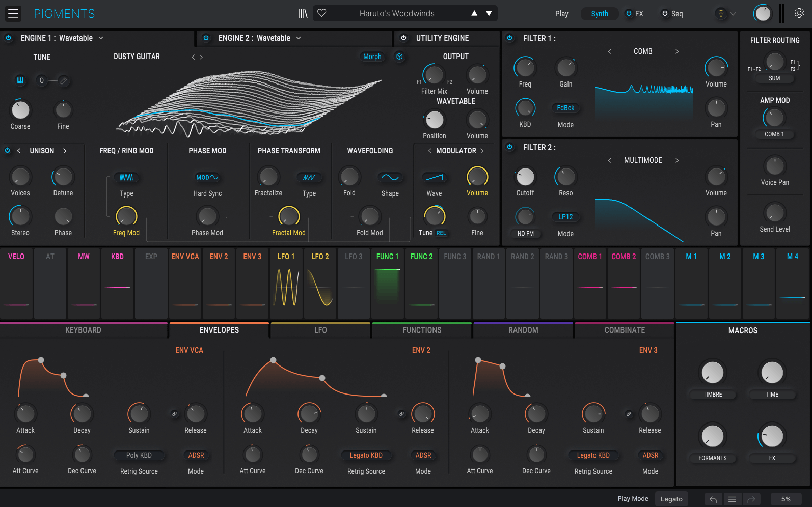Viewport: 812px width, 507px height.
Task: Open the ENV VCA Poly KBD retrig source menu
Action: tap(139, 455)
